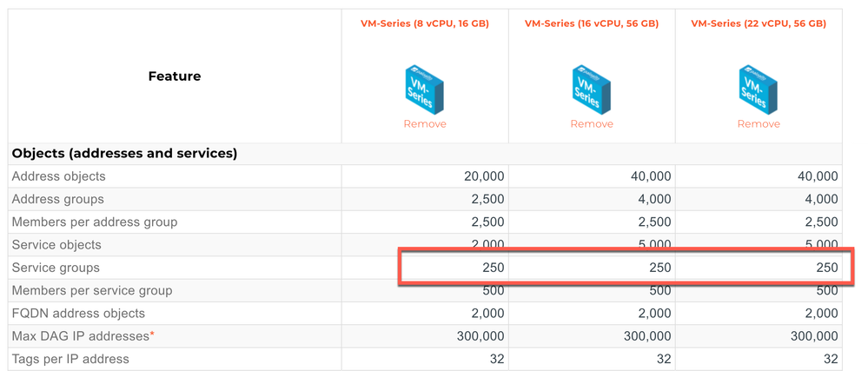Click the VM-Series icon for 22 vCPU model

click(759, 87)
